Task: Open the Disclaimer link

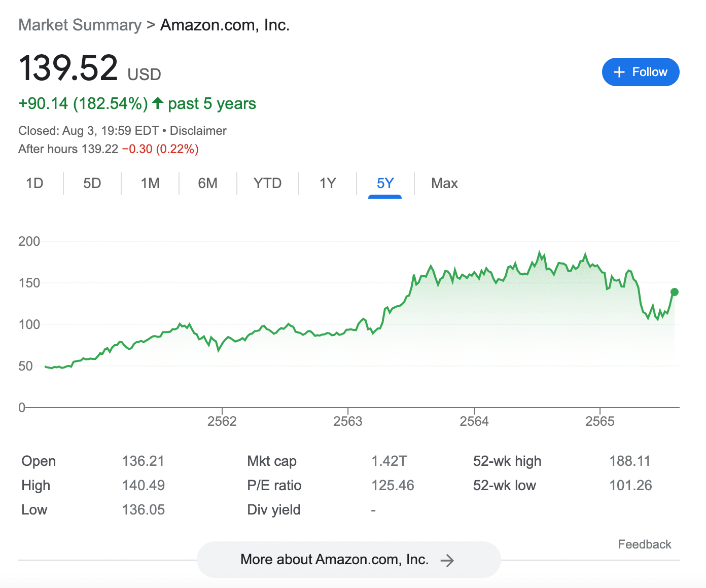Action: pyautogui.click(x=198, y=131)
